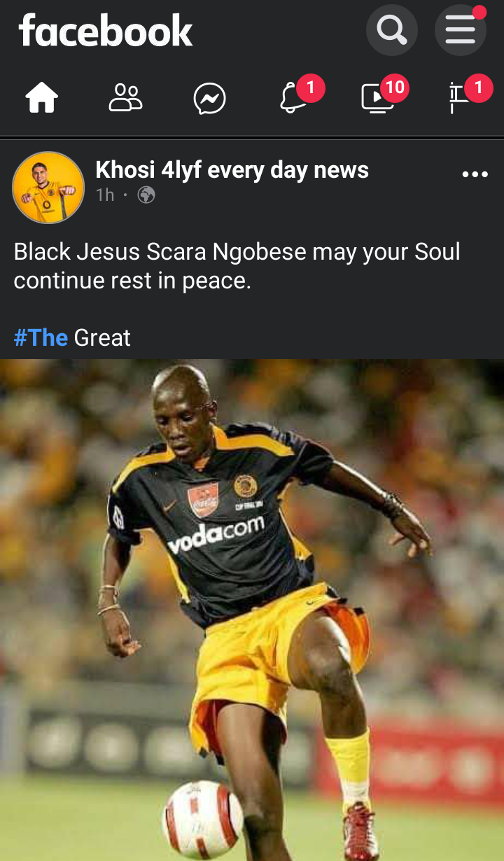Open the Friends tab icon
This screenshot has height=861, width=504.
[126, 98]
